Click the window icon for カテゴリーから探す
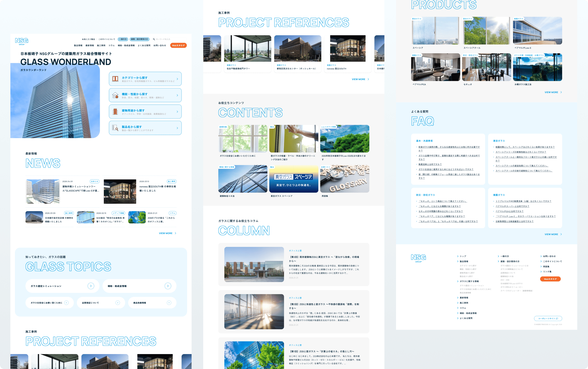This screenshot has width=588, height=369. [115, 79]
